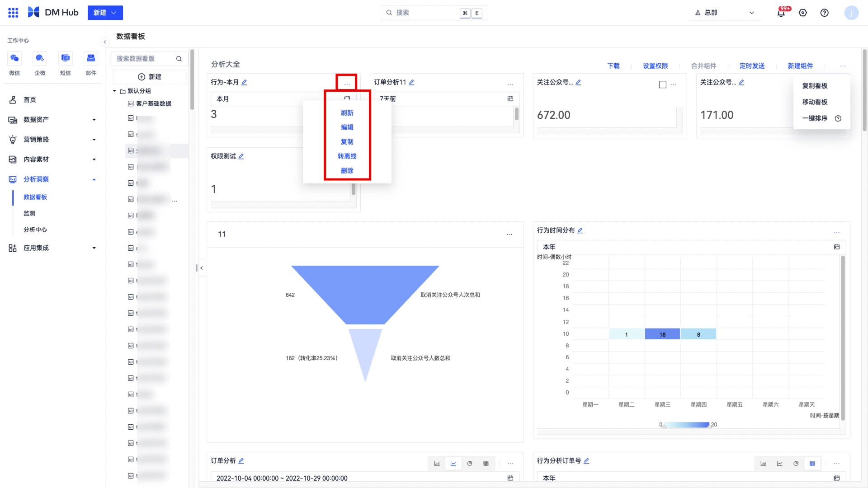
Task: Select 一键排序 from the dashboard menu
Action: 815,118
